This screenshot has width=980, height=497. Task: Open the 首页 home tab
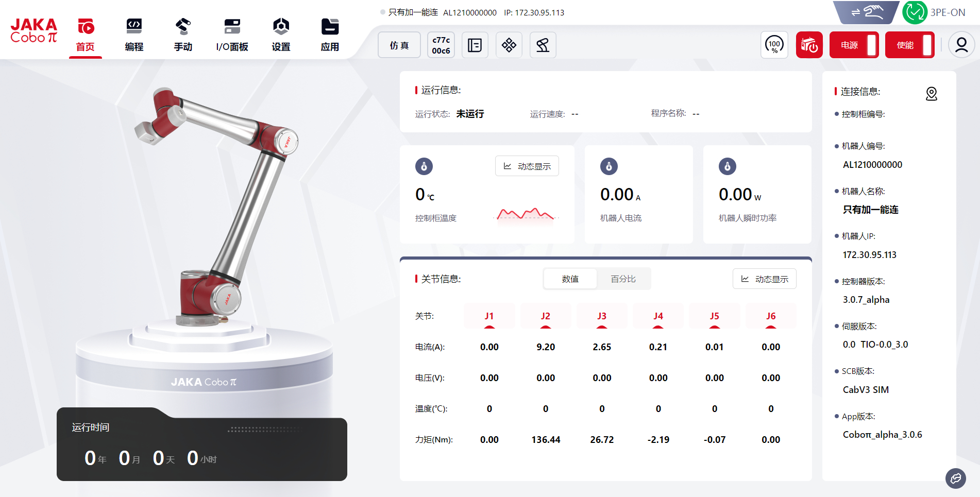[86, 35]
